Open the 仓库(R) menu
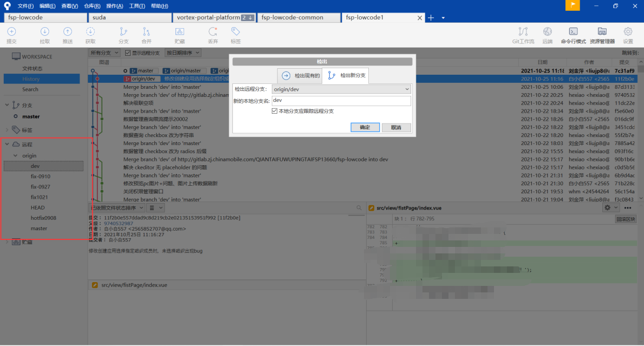The image size is (644, 346). point(92,6)
